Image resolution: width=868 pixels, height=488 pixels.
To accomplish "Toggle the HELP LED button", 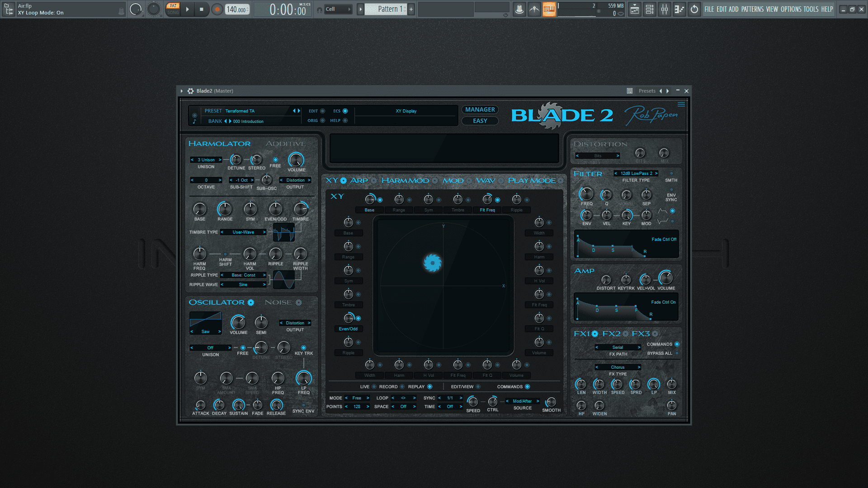I will (x=345, y=121).
